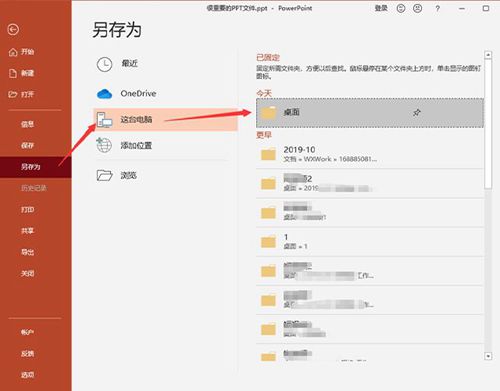The image size is (500, 391).
Task: Click the scrollbar down arrow of folder list
Action: tap(488, 356)
